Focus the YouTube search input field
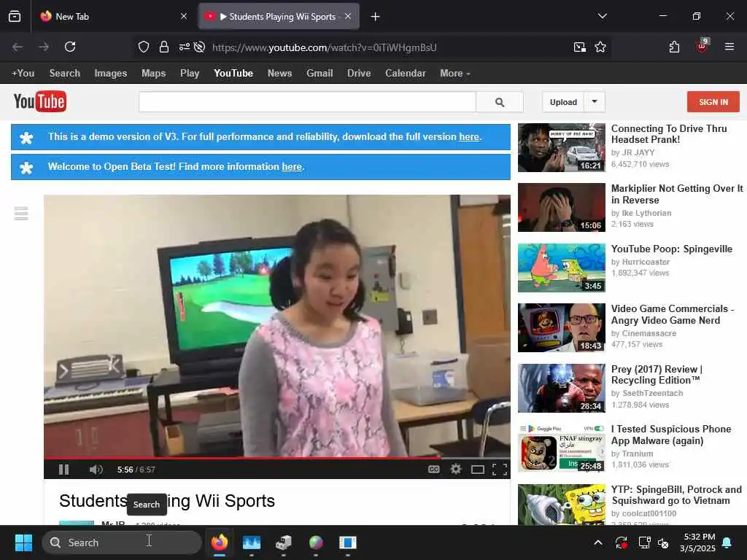 307,102
